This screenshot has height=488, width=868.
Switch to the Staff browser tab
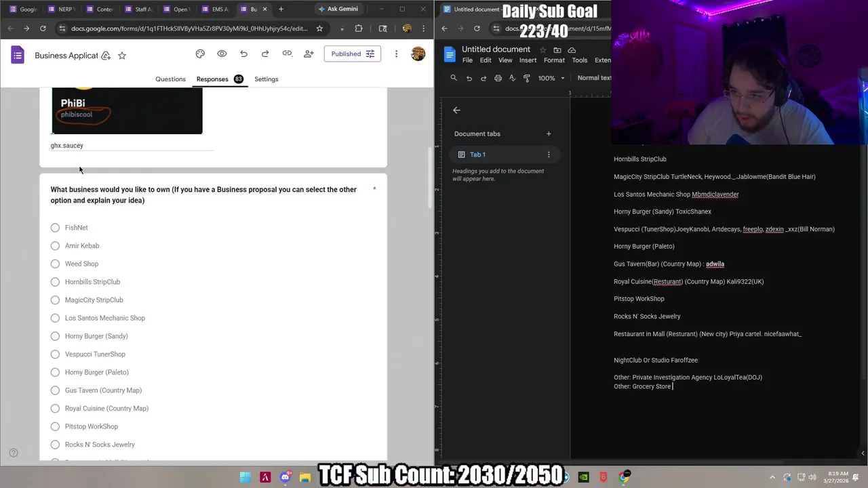coord(140,9)
